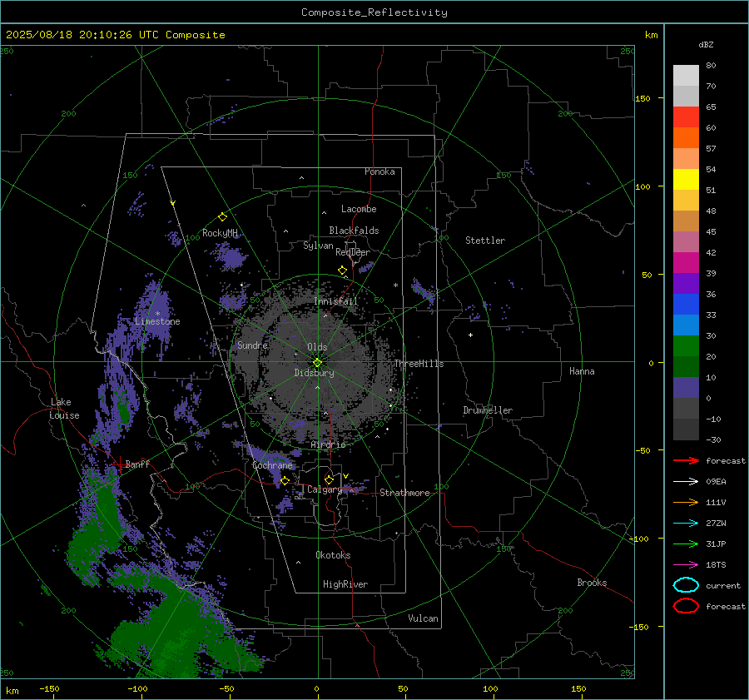Click the Sylvan label on map
The image size is (749, 700).
coord(318,246)
